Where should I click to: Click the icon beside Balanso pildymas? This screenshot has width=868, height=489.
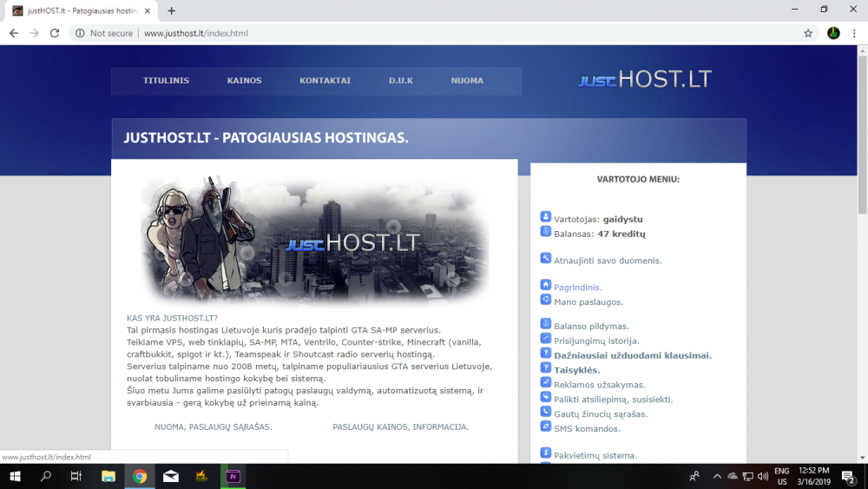pos(545,323)
